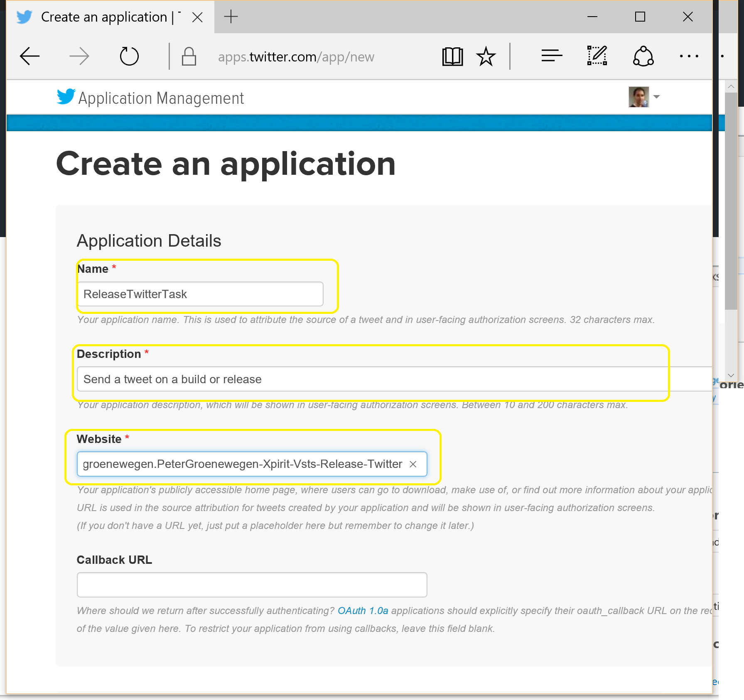Focus the Description text field
The image size is (744, 700).
point(394,379)
